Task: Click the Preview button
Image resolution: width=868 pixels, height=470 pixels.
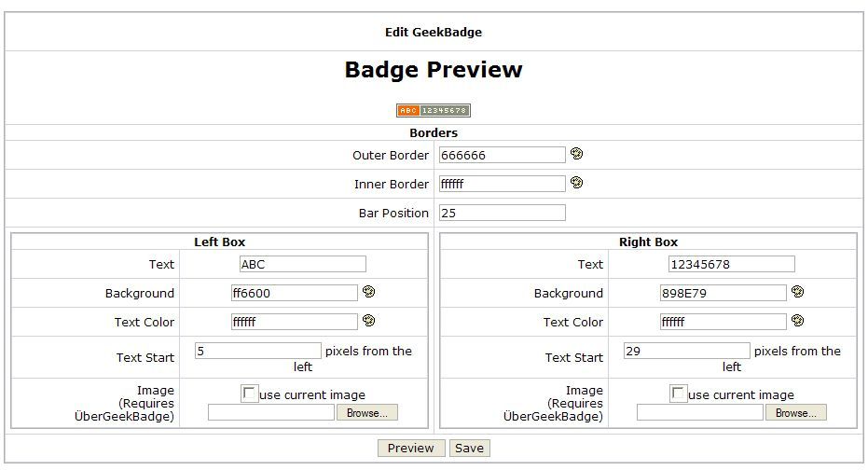Action: [410, 449]
